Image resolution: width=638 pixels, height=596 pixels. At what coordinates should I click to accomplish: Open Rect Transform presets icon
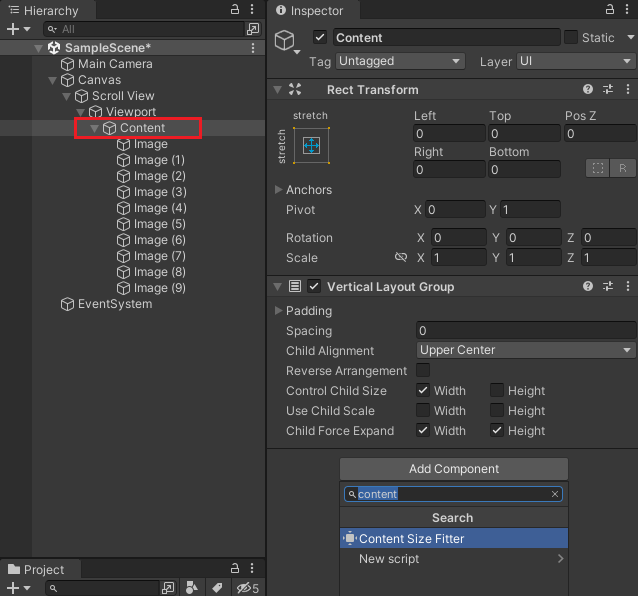pyautogui.click(x=608, y=90)
